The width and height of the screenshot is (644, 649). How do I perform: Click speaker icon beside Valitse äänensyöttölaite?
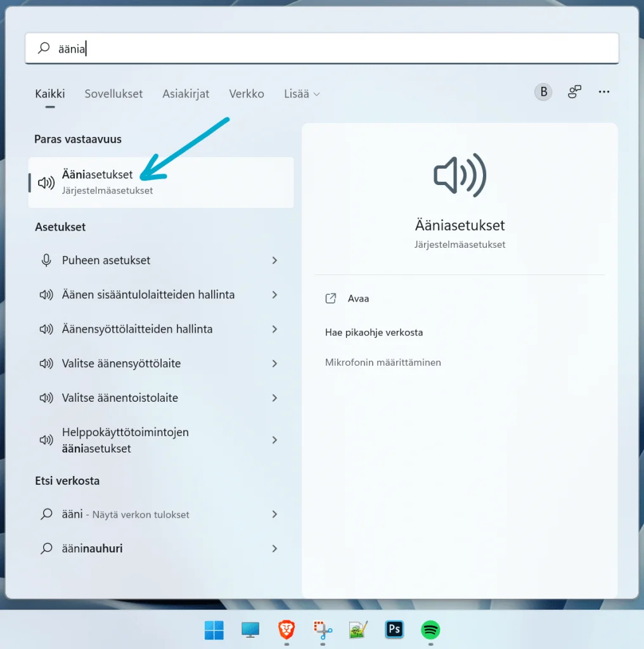click(46, 363)
